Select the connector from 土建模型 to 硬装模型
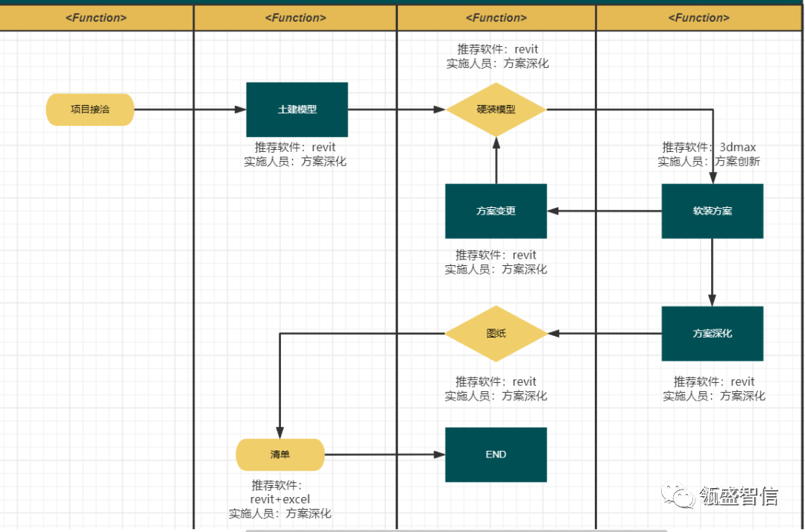This screenshot has width=805, height=532. 397,110
